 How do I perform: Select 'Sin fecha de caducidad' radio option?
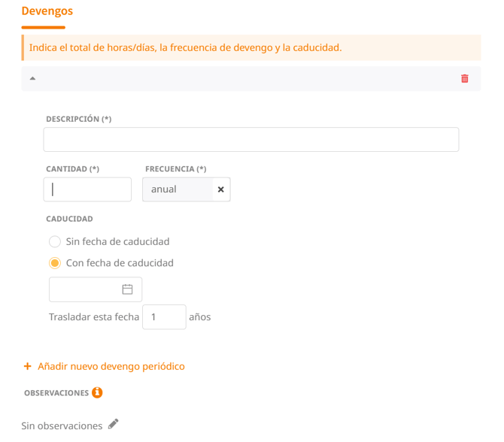55,241
